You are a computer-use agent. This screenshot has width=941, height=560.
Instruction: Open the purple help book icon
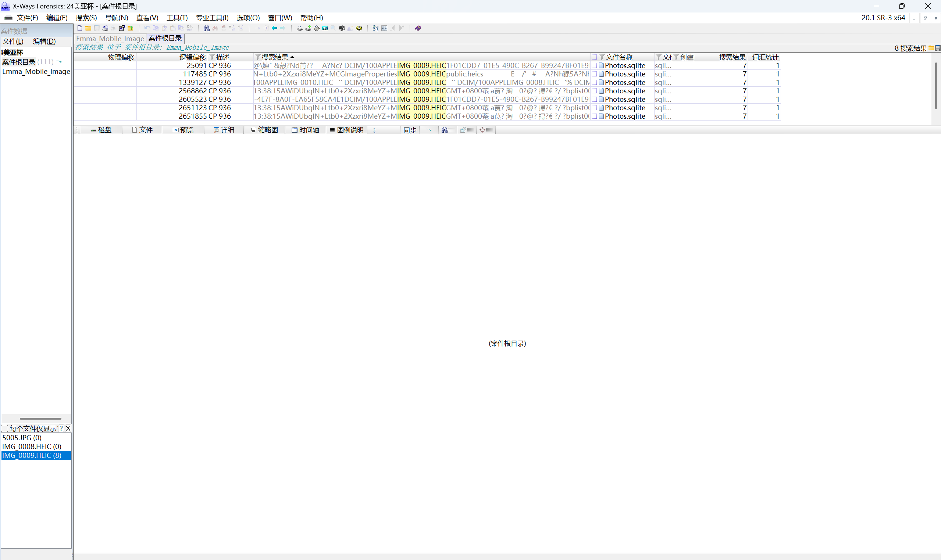point(418,28)
